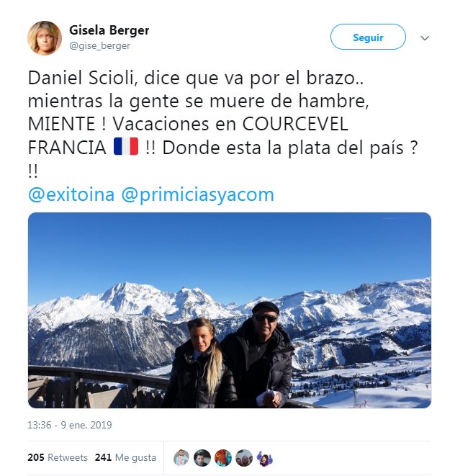The width and height of the screenshot is (455, 476).
Task: Open the @exitoina mention
Action: (x=71, y=194)
